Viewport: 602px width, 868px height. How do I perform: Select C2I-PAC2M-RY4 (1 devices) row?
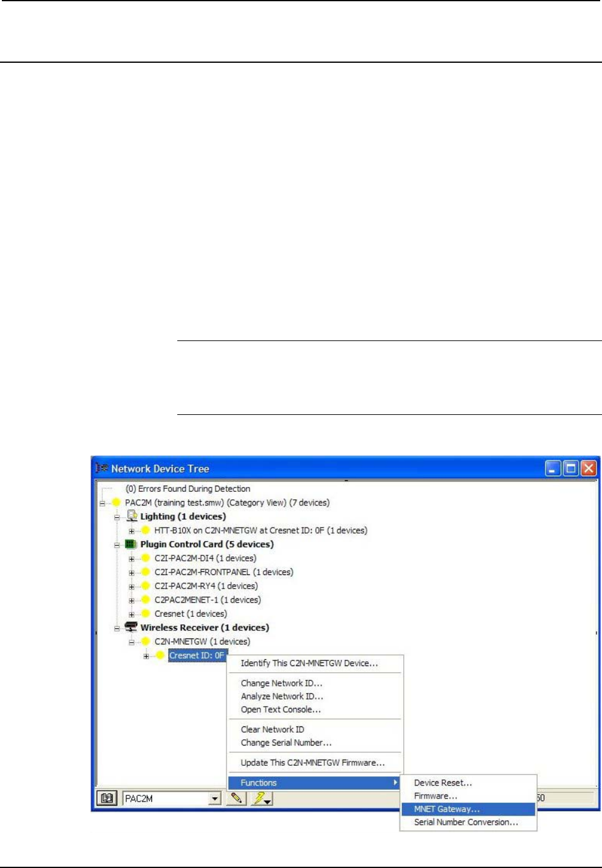(x=206, y=586)
